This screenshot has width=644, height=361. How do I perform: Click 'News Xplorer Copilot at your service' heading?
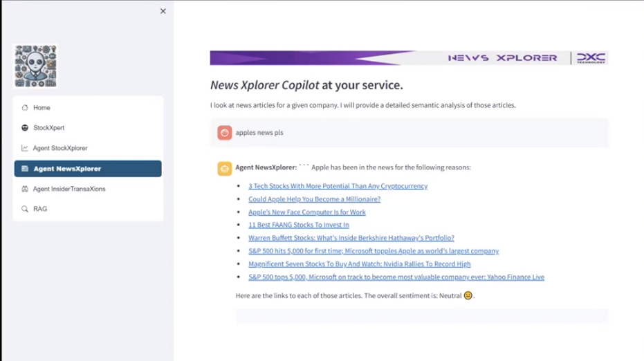pos(306,85)
